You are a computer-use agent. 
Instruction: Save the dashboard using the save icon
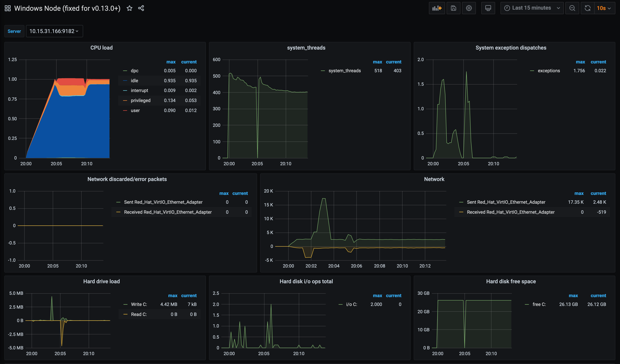pos(453,8)
